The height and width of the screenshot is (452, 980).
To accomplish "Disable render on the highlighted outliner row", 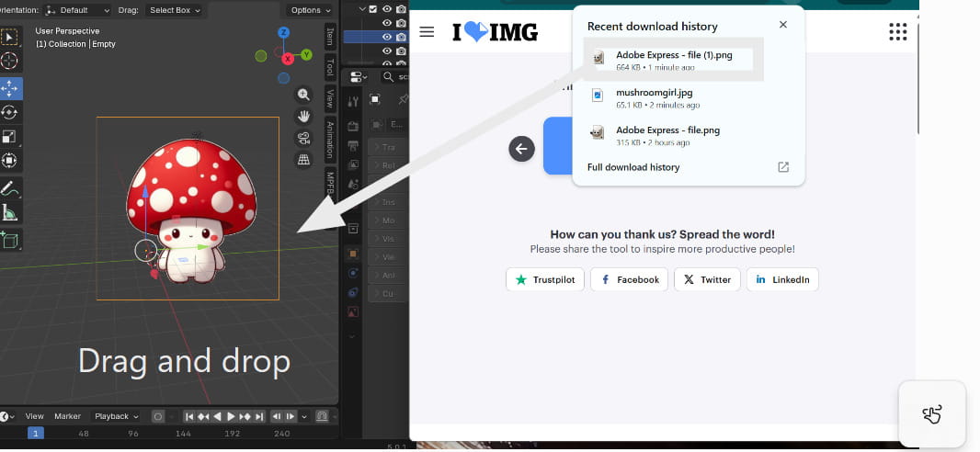I will [401, 37].
